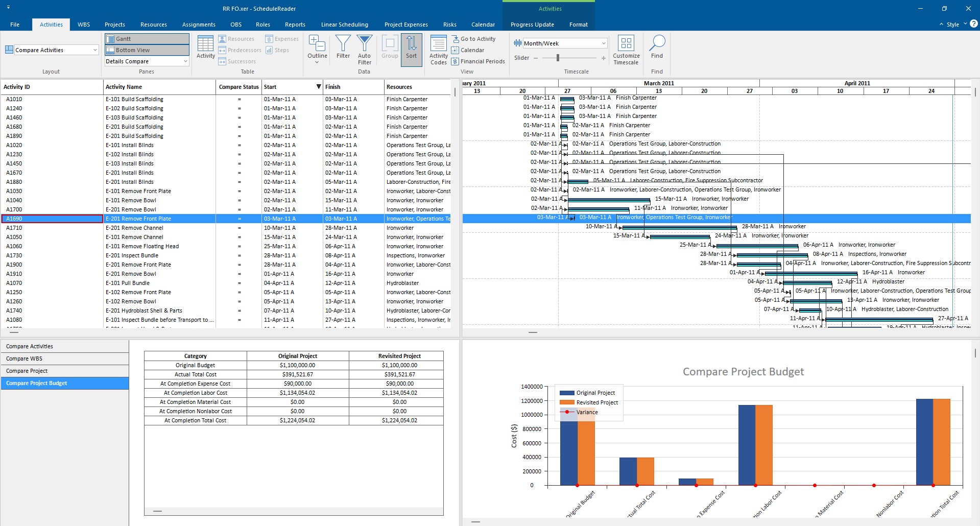The height and width of the screenshot is (526, 980).
Task: Click the Finish column header
Action: (x=353, y=87)
